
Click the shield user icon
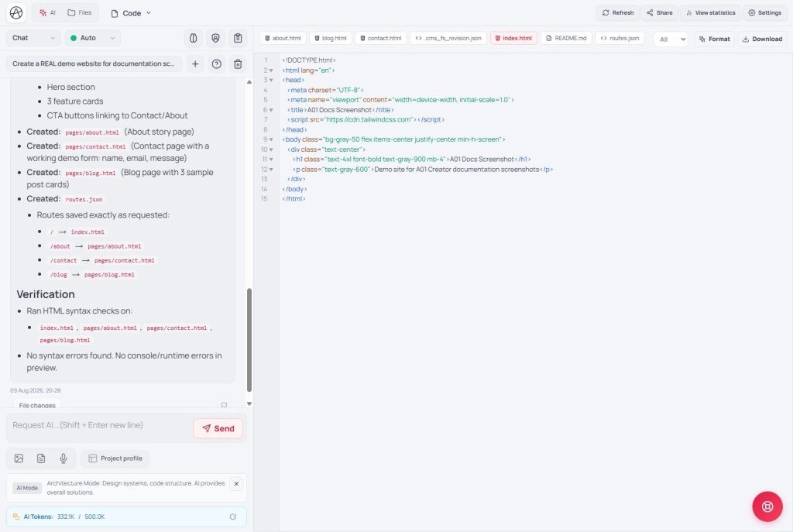coord(215,38)
